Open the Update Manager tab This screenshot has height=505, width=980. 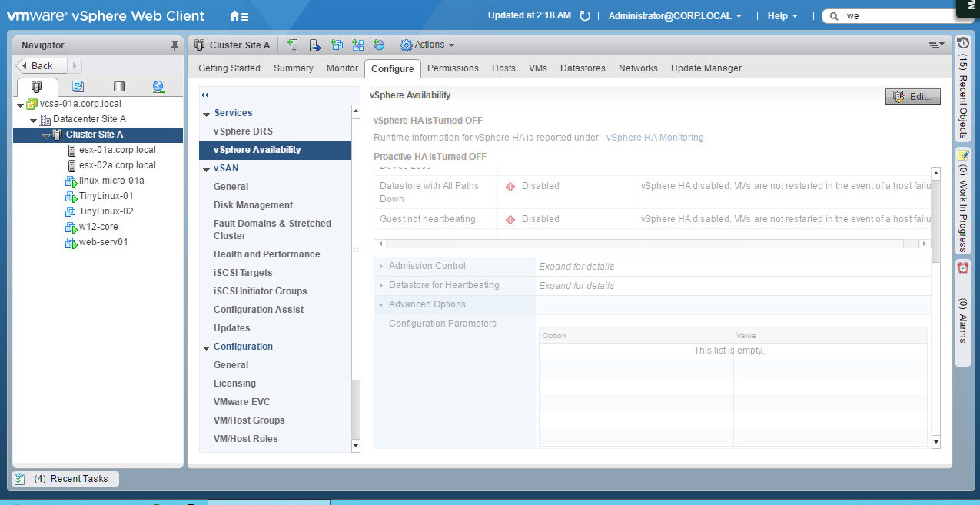coord(706,68)
